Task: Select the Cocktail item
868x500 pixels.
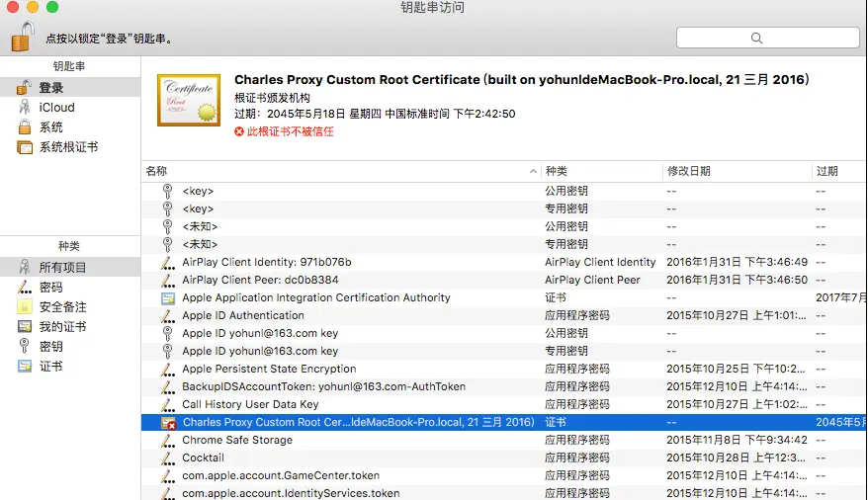Action: point(504,458)
